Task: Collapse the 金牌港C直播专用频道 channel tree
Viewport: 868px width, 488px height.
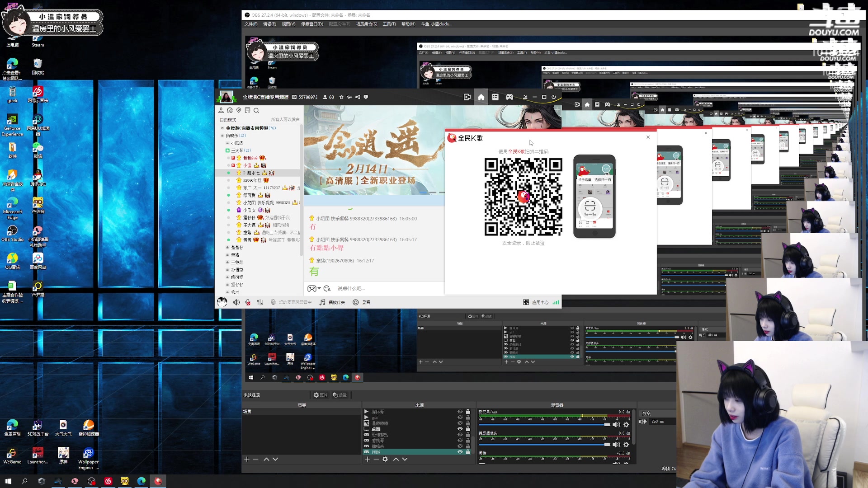Action: pos(222,128)
